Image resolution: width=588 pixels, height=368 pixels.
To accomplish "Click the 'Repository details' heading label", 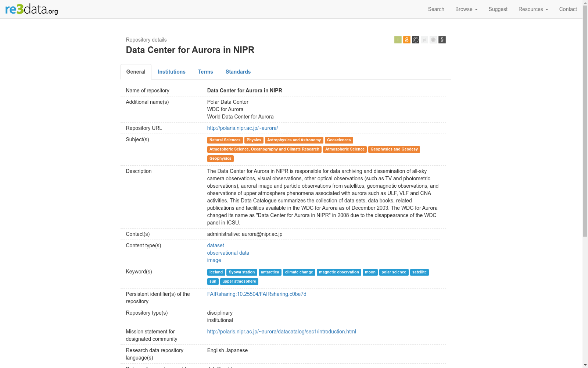I will 146,40.
